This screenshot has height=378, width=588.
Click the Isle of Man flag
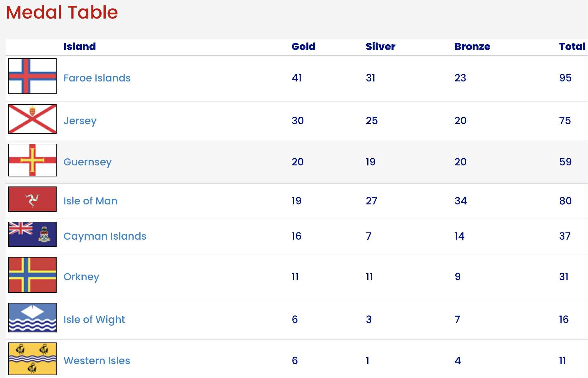pos(32,199)
